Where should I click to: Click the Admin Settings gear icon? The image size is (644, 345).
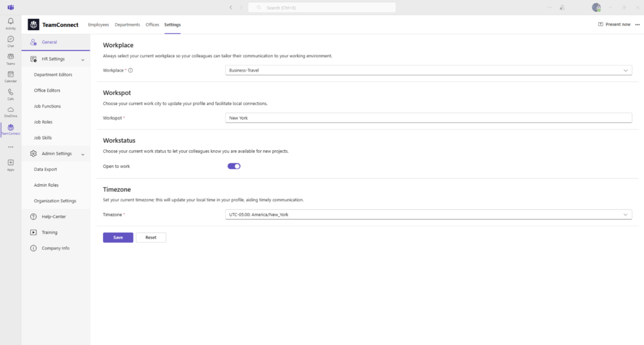pyautogui.click(x=33, y=153)
